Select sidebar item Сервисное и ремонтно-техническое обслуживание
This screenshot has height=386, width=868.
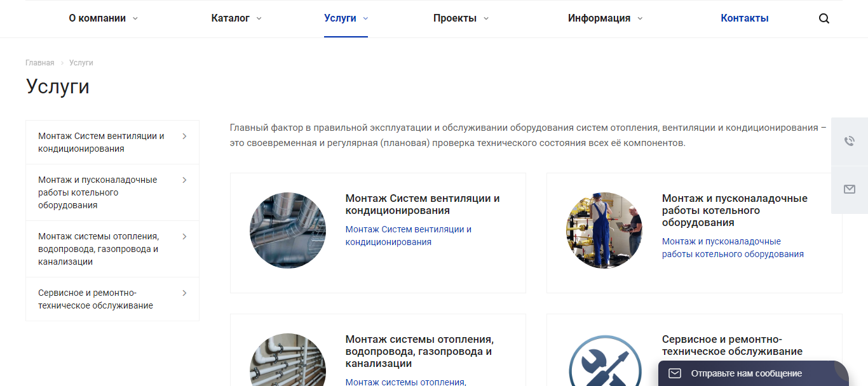(112, 299)
